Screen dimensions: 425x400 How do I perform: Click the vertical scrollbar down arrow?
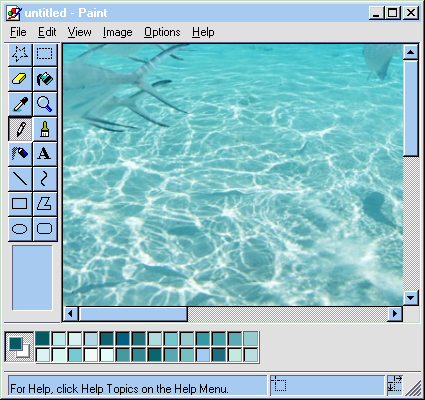411,298
